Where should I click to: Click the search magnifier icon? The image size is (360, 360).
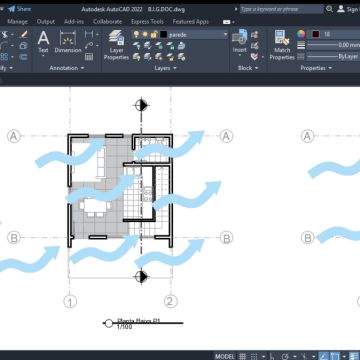[329, 9]
